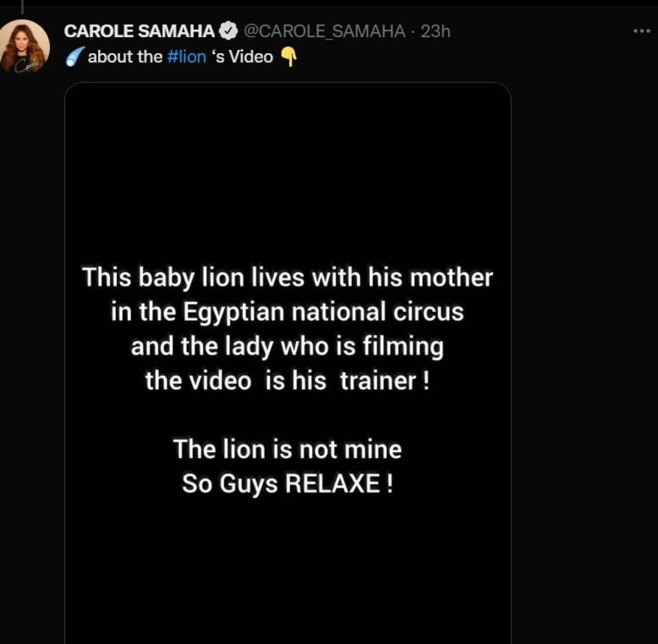658x644 pixels.
Task: Open the CAROLE SAMAHA display name link
Action: tap(139, 31)
